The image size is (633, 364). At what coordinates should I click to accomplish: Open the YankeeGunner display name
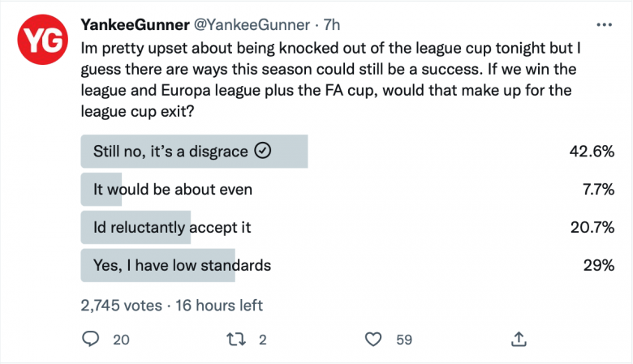coord(135,24)
